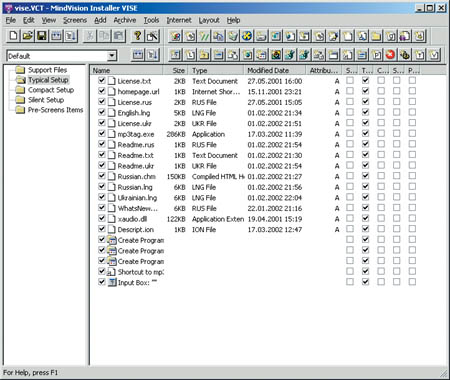Select the xaudio.dll file name
The height and width of the screenshot is (380, 450).
[132, 219]
